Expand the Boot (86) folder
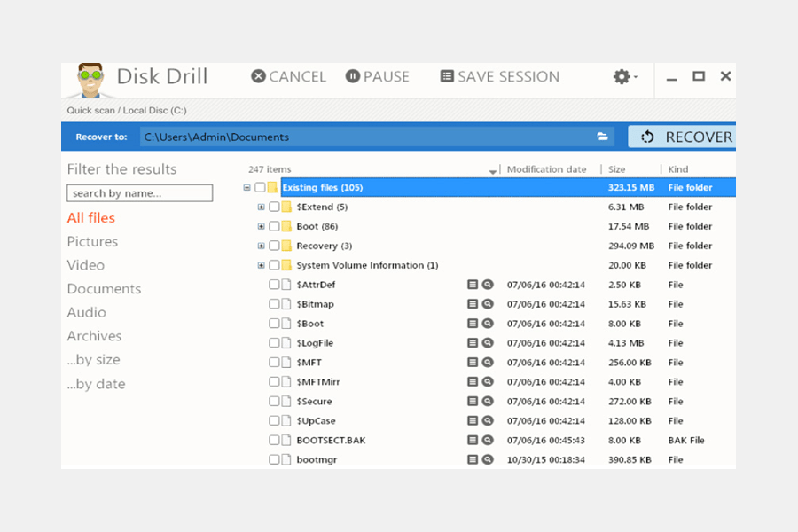The image size is (798, 532). (261, 226)
